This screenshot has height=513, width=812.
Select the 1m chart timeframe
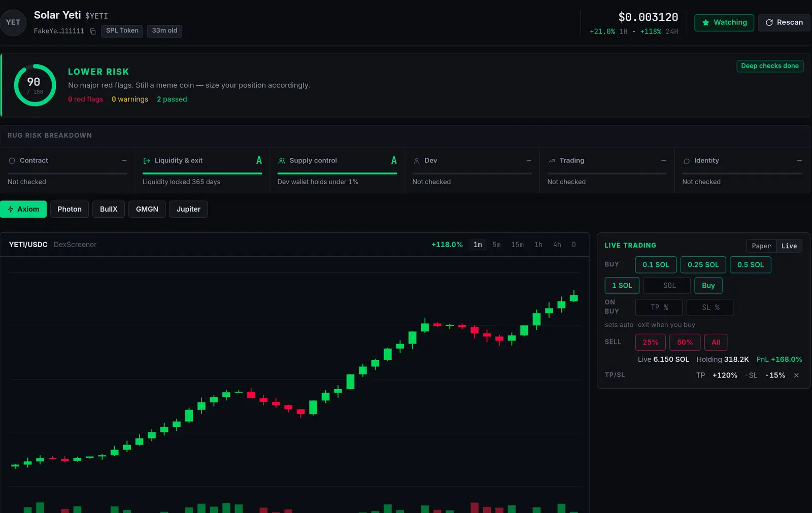click(478, 245)
